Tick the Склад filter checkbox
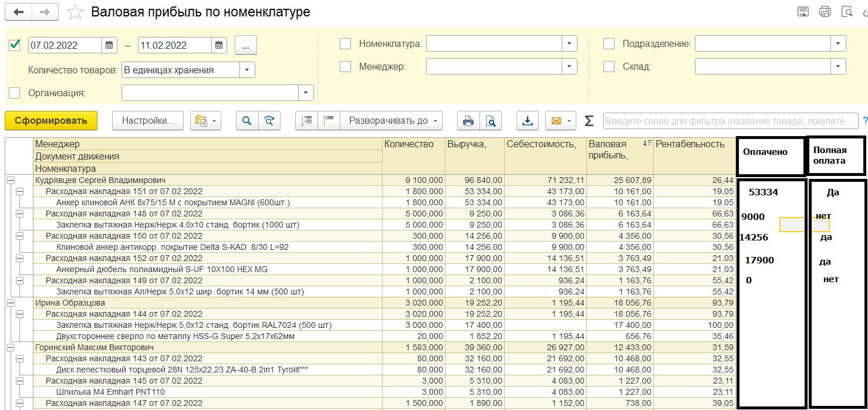This screenshot has width=868, height=410. click(x=609, y=67)
